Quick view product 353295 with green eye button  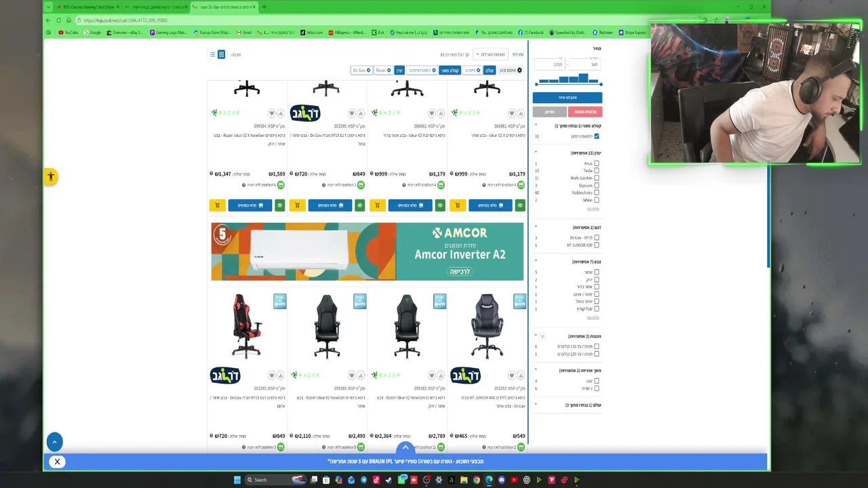pos(359,205)
